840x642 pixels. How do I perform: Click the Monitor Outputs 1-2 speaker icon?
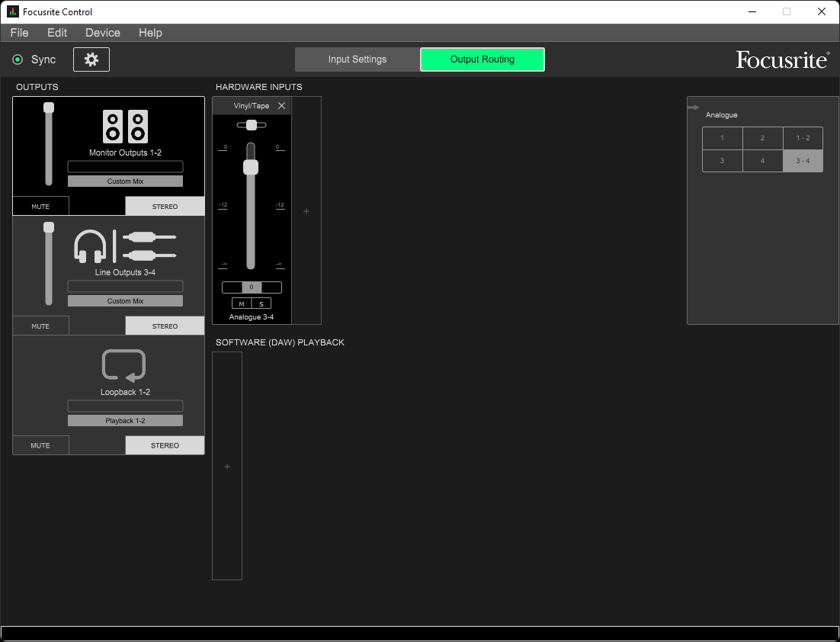pos(125,127)
